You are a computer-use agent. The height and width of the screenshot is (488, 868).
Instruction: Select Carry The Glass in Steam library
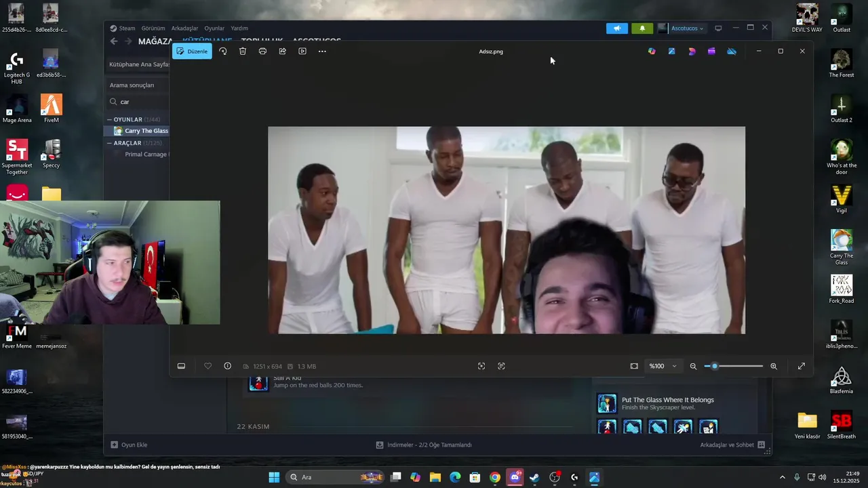pos(141,131)
